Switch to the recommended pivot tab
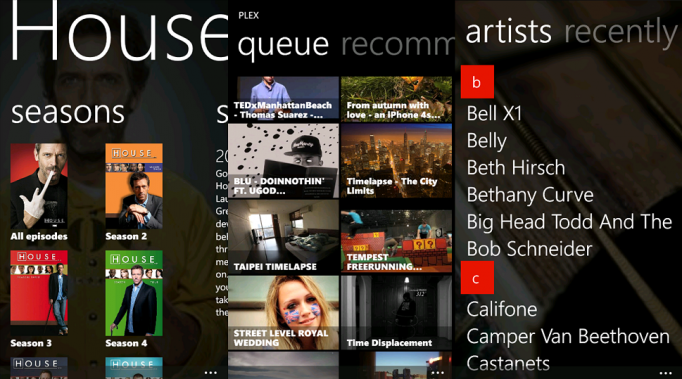The image size is (682, 379). tap(398, 45)
